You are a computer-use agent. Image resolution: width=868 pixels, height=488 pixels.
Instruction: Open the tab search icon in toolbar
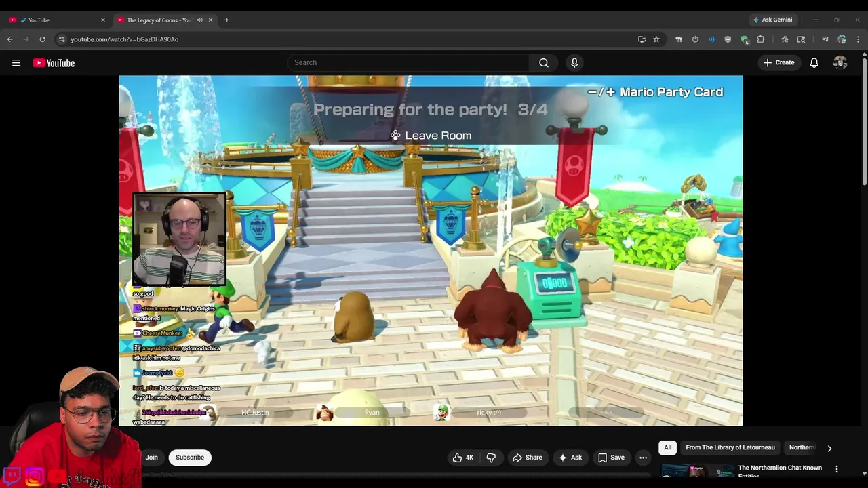801,39
